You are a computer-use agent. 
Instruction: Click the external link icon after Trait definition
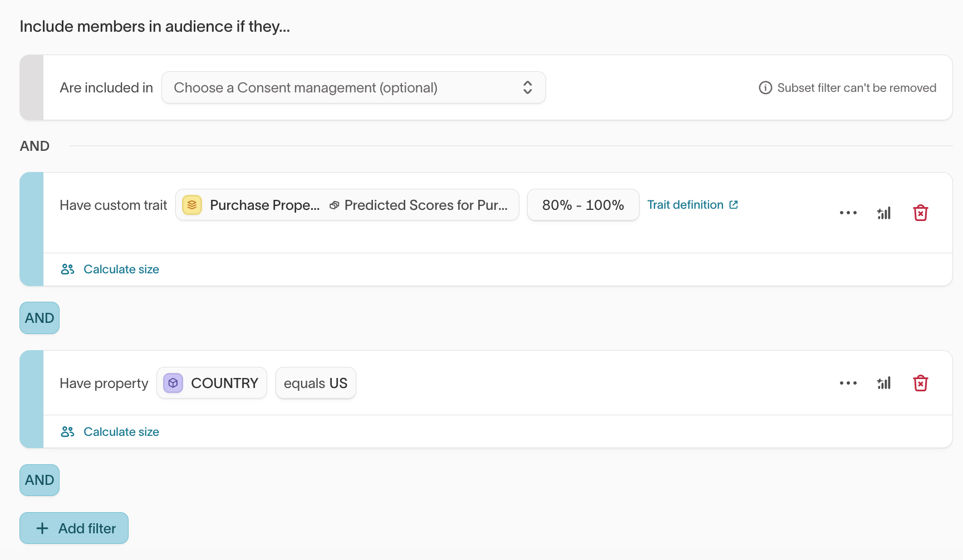click(734, 205)
